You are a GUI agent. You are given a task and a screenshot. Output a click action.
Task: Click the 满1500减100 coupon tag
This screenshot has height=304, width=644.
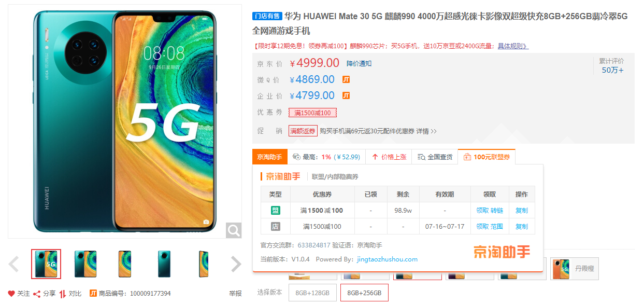pos(312,113)
